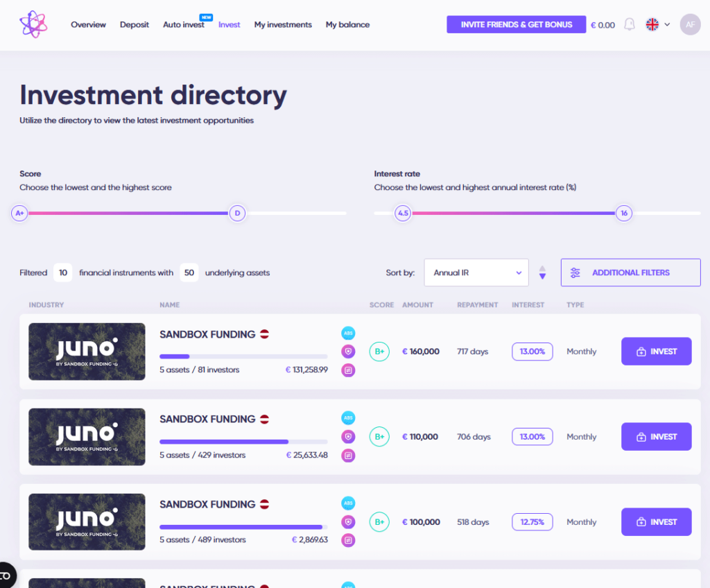Click document icon on 717 days row
710x588 pixels.
coord(348,370)
